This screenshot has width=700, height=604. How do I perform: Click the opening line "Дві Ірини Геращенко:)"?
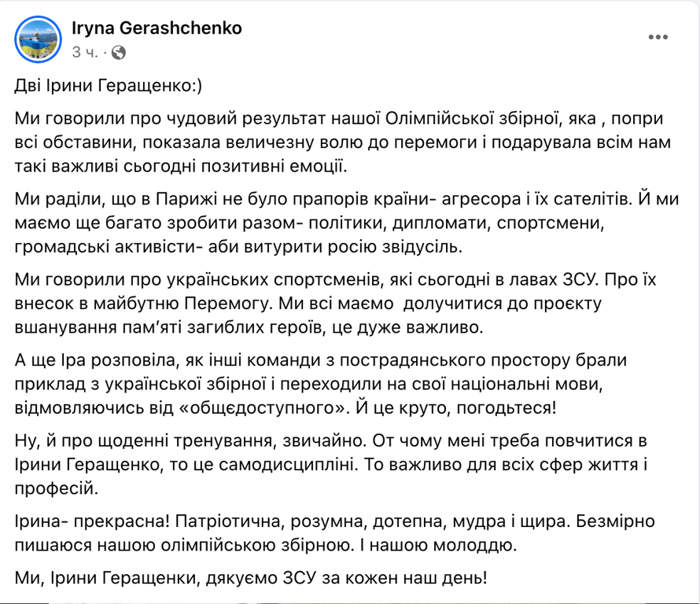click(109, 88)
